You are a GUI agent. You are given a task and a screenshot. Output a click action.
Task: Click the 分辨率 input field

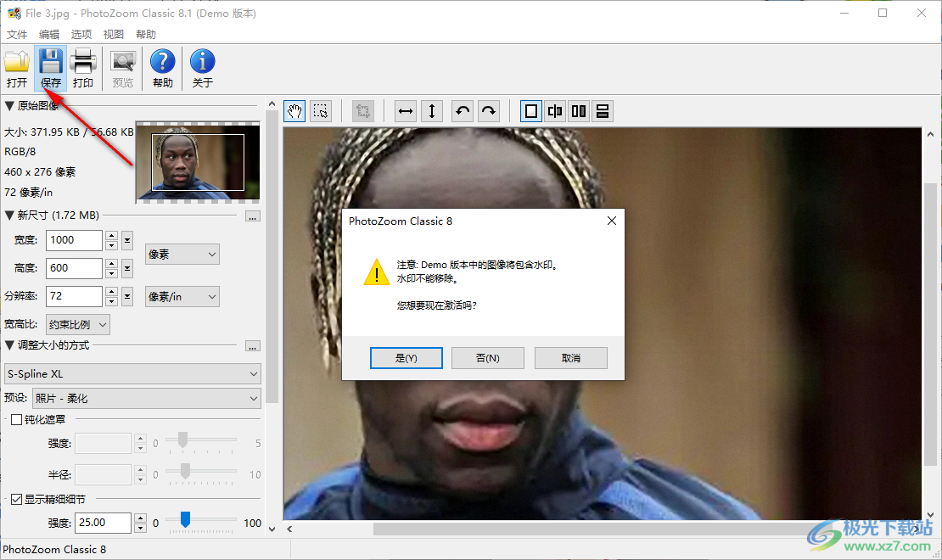coord(74,296)
